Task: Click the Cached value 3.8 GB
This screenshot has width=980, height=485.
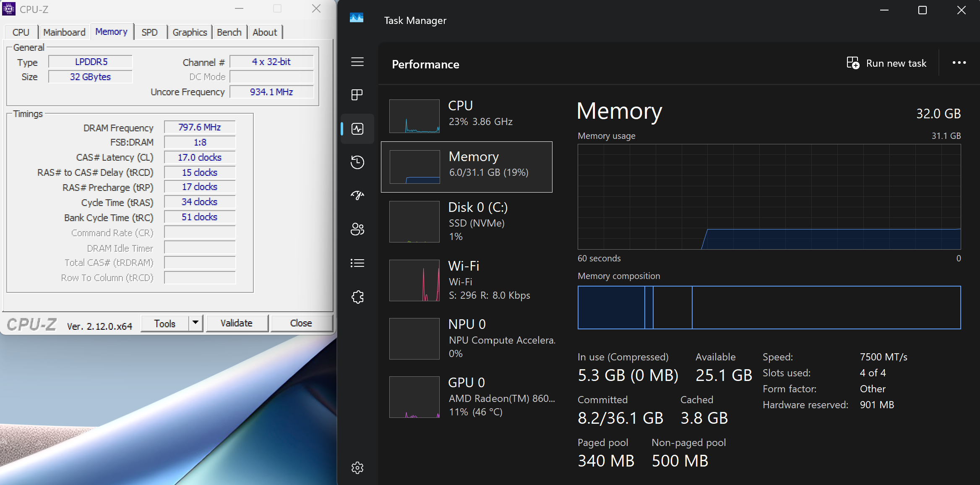Action: click(x=704, y=418)
